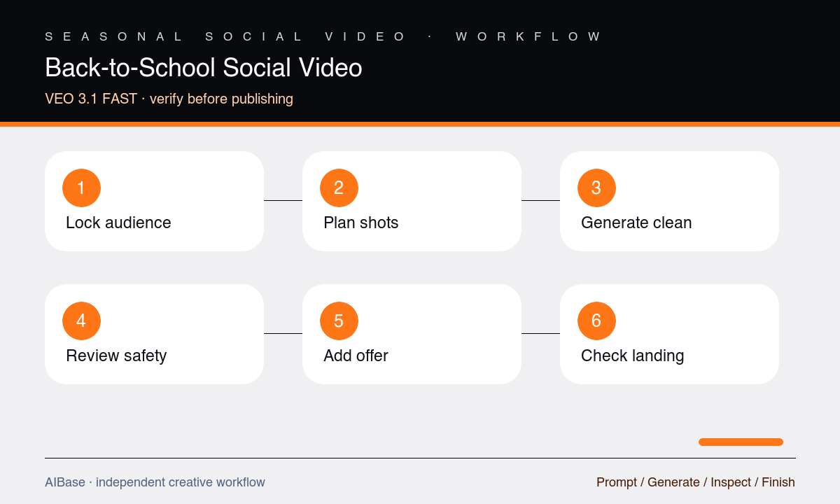Click the orange step 4 circle
Image resolution: width=840 pixels, height=504 pixels.
[81, 321]
